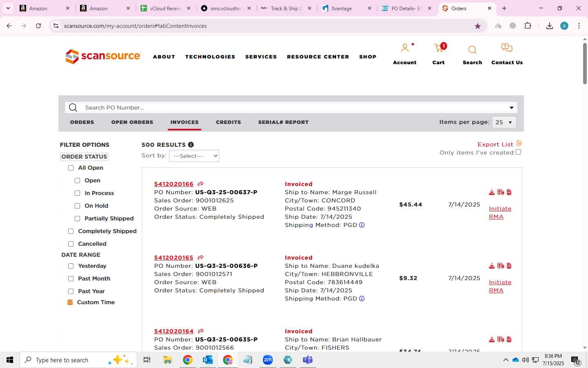Initiate RMA for invoice 5412020165
This screenshot has width=588, height=368.
point(500,286)
